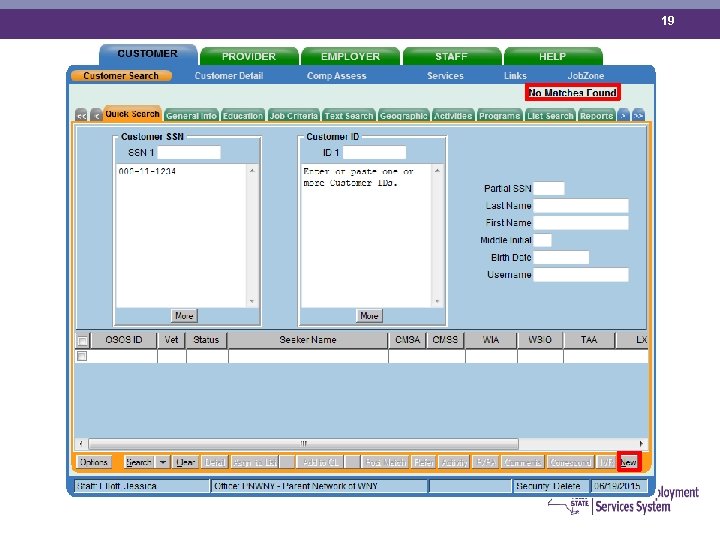Click the Partial SSN field

pyautogui.click(x=549, y=188)
